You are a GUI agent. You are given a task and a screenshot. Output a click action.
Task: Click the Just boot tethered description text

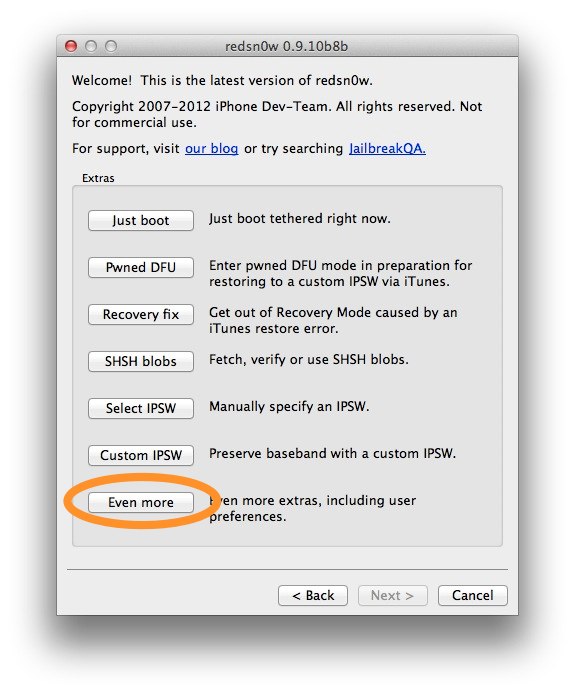pyautogui.click(x=300, y=219)
